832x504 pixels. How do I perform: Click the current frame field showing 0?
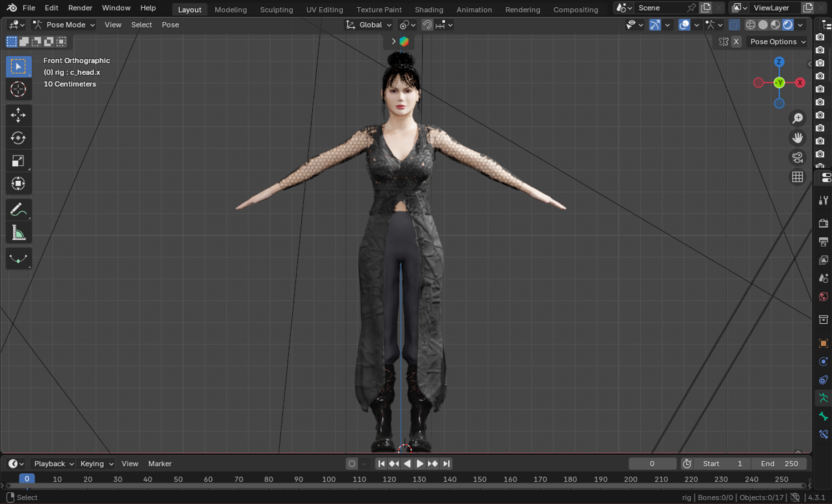[x=652, y=464]
